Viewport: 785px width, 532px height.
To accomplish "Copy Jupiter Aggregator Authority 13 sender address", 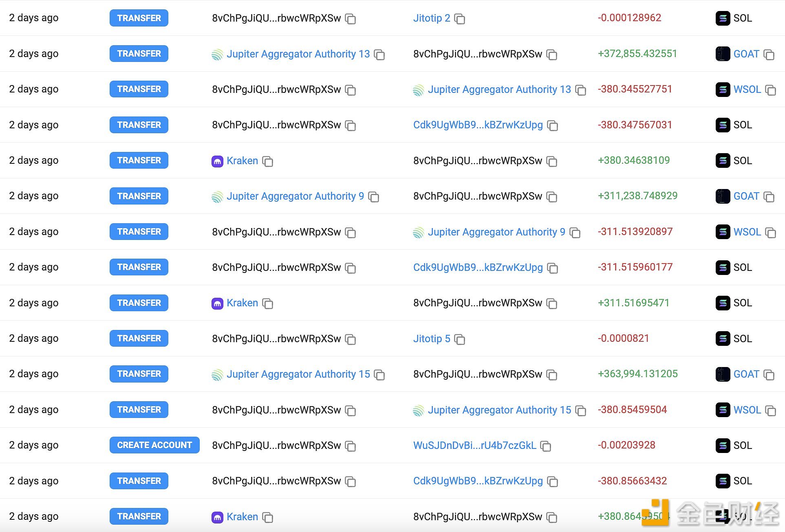I will pos(379,55).
